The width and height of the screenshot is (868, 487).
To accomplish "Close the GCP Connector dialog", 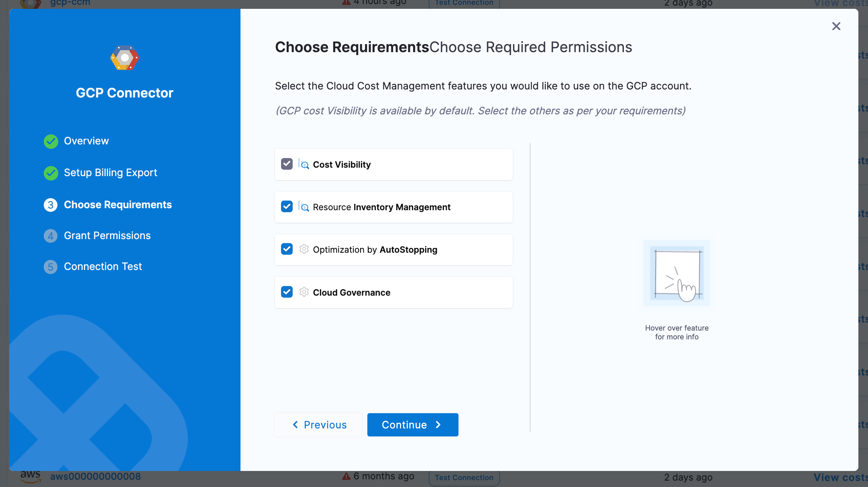I will 836,26.
